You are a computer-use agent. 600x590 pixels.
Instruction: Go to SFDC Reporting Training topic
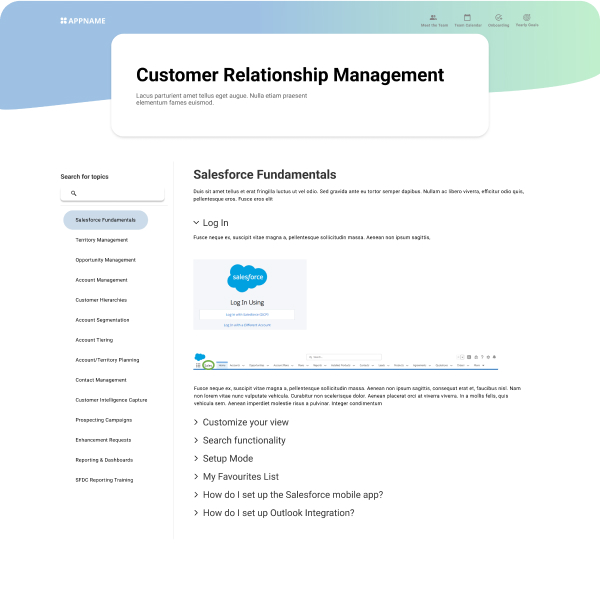coord(104,480)
